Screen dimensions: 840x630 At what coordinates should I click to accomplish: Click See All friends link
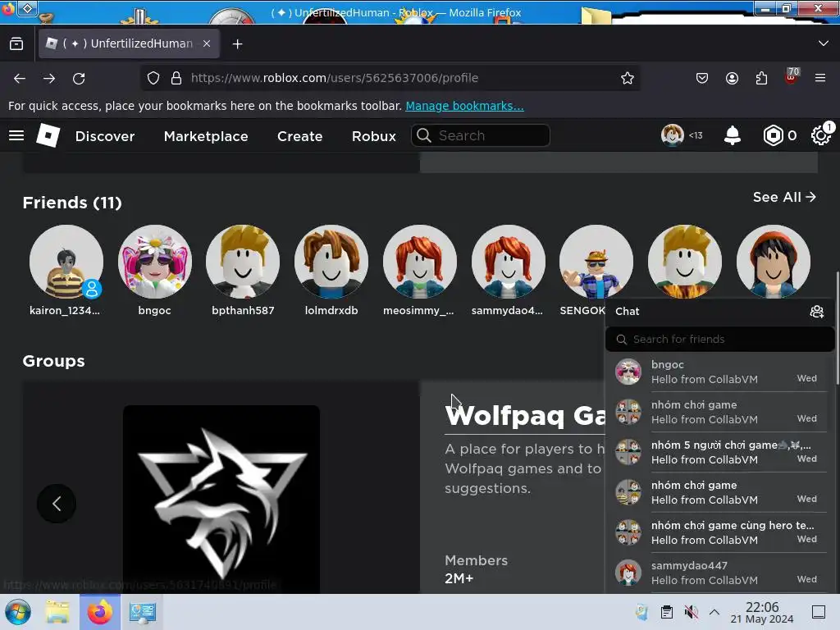[784, 197]
